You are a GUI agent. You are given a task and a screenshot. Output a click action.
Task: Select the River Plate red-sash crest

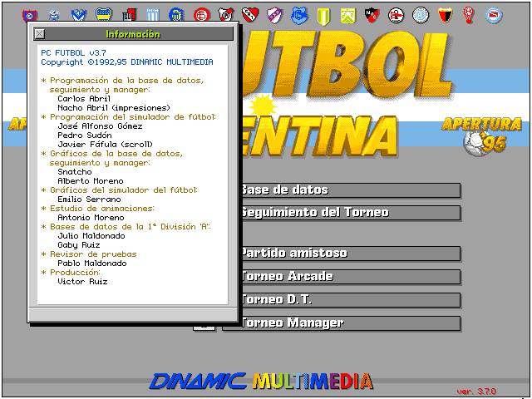coord(225,15)
